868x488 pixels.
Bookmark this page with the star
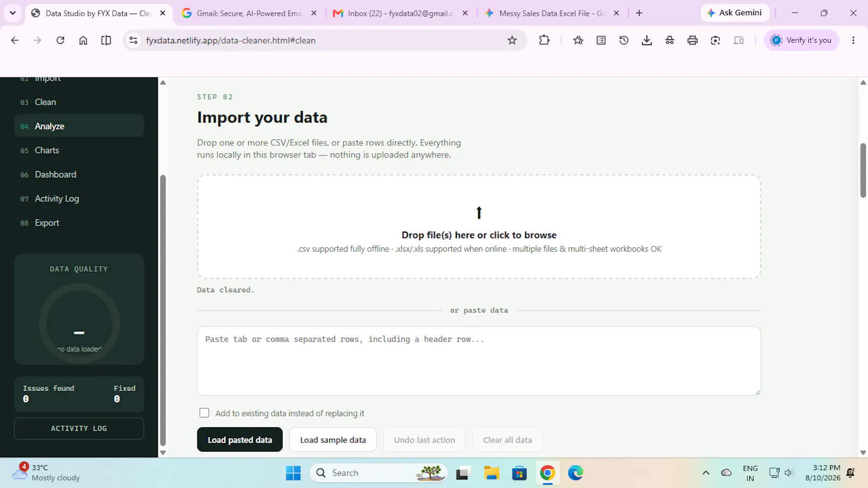click(x=512, y=40)
